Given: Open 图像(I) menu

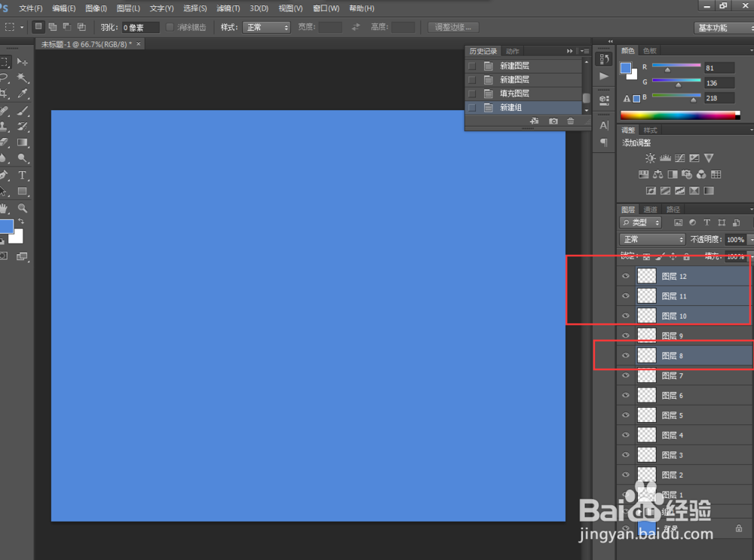Looking at the screenshot, I should tap(96, 8).
